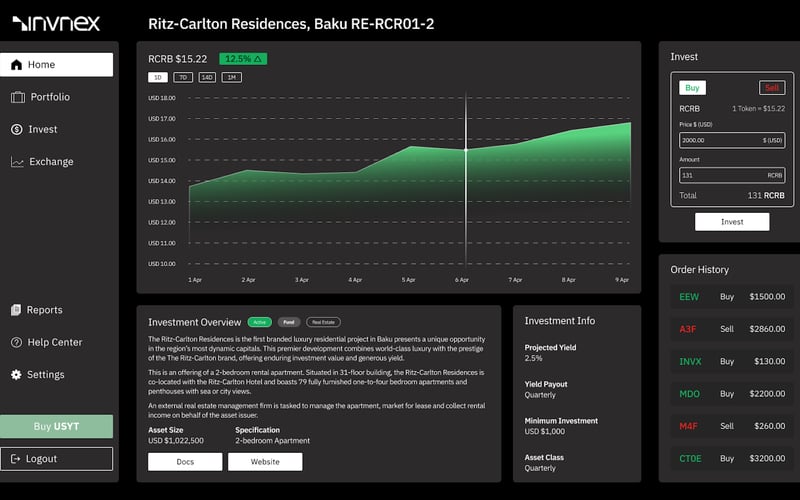
Task: Select the EEW Buy $1500.00 order
Action: pyautogui.click(x=732, y=297)
